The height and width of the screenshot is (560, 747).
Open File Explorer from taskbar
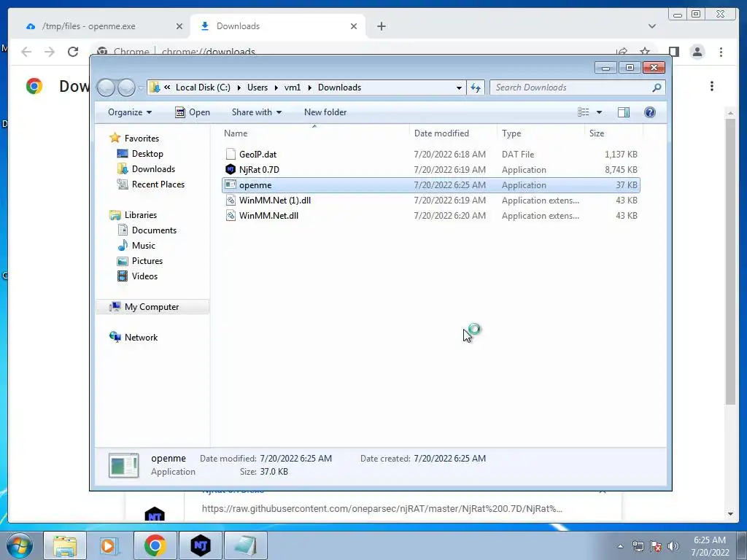[x=65, y=545]
